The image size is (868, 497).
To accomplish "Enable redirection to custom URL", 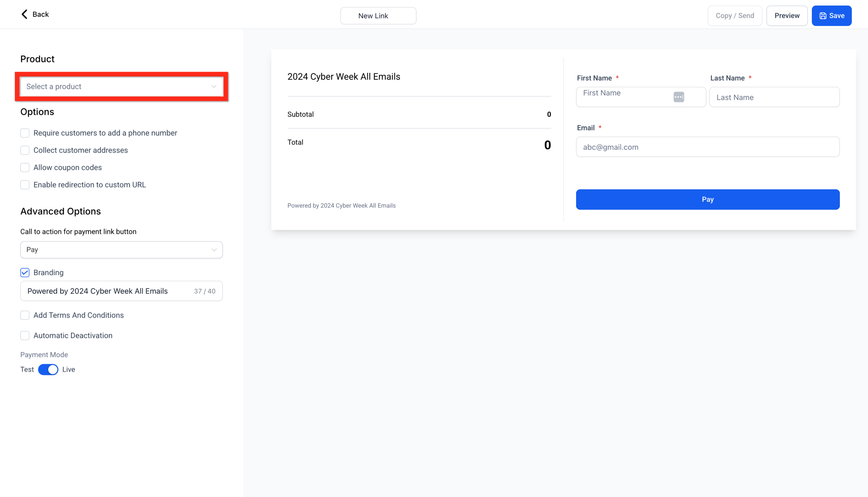I will pos(24,185).
